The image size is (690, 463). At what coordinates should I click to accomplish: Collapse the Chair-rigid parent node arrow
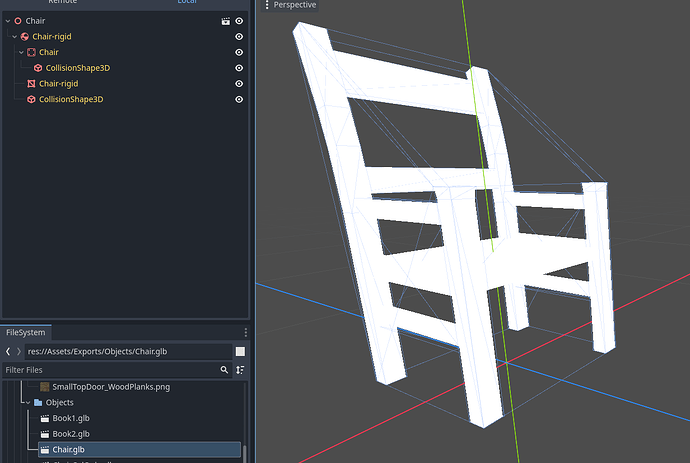pyautogui.click(x=14, y=37)
